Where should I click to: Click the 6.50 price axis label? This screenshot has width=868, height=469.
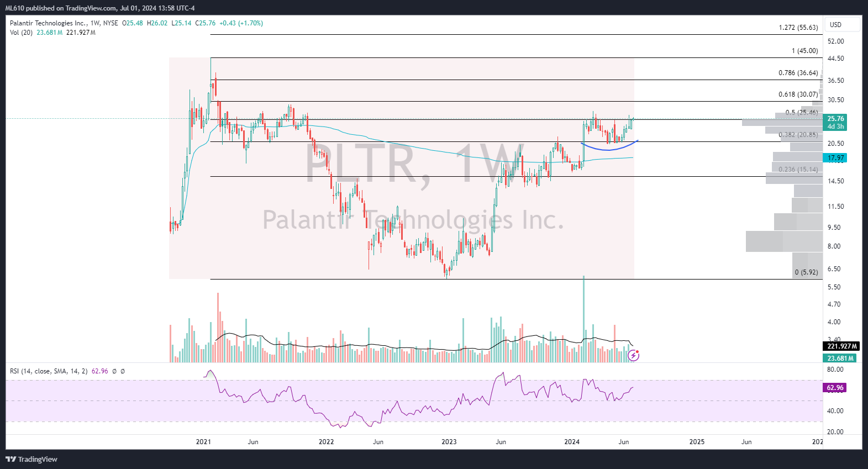point(834,269)
